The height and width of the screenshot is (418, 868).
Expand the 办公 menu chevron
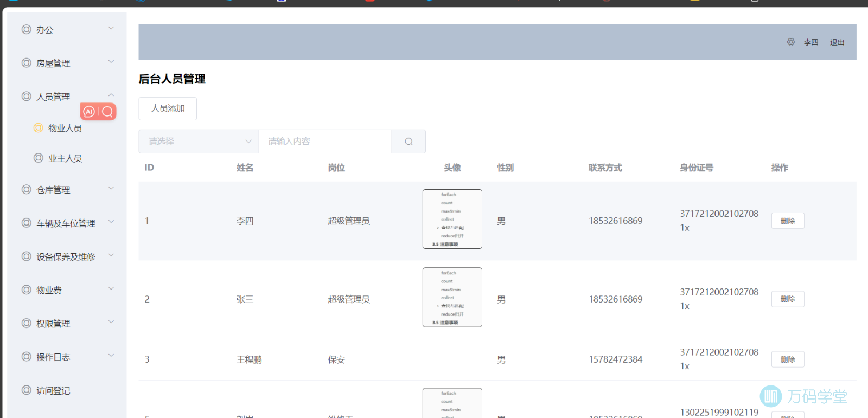click(x=111, y=28)
